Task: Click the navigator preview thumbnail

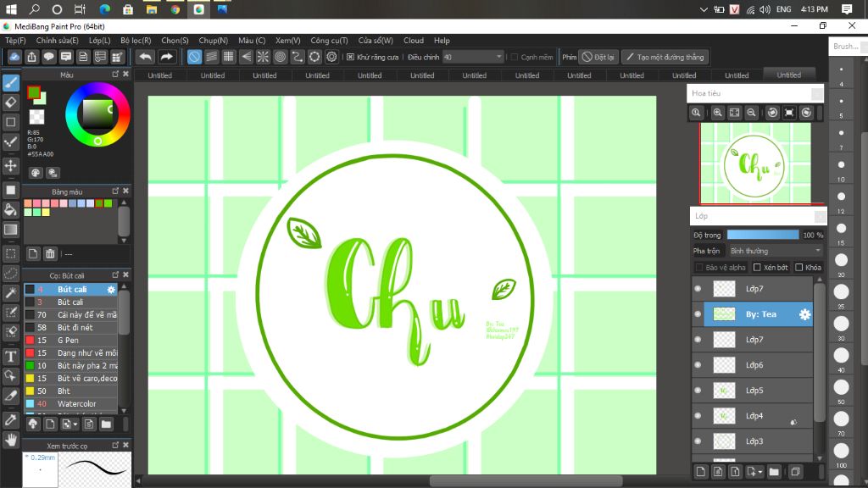Action: point(755,164)
